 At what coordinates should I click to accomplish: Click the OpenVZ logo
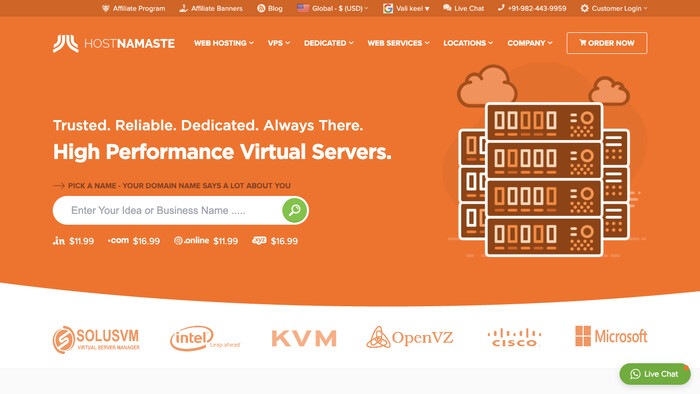(x=410, y=337)
